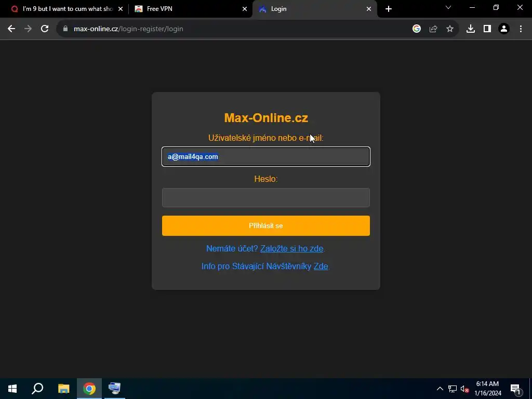Screen dimensions: 532x399
Task: Click the Heslo password field
Action: (x=266, y=197)
